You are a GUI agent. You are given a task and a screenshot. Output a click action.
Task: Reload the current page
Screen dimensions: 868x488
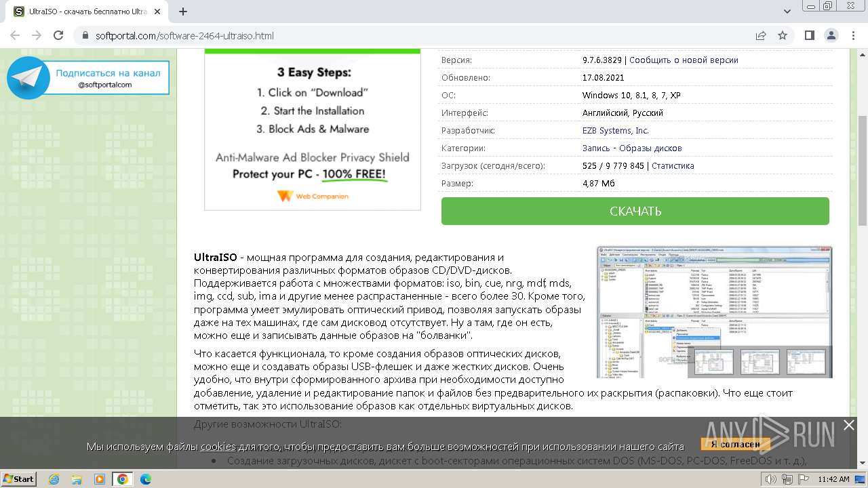coord(58,35)
